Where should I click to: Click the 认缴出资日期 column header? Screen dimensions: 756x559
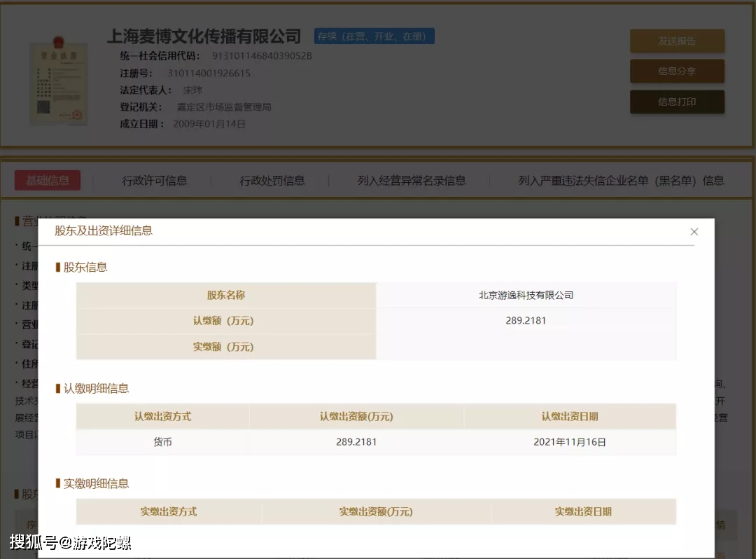point(569,416)
